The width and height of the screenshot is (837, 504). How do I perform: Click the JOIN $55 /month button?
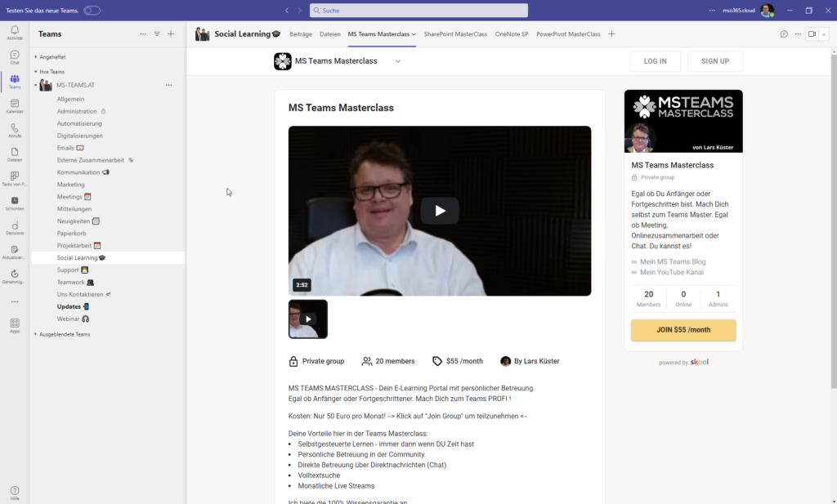(x=683, y=329)
